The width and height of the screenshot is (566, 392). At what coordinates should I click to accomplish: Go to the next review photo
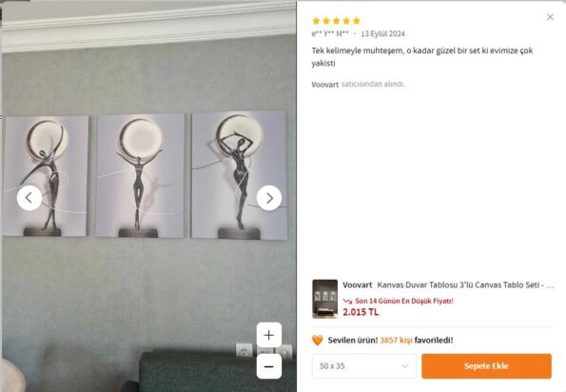point(269,198)
